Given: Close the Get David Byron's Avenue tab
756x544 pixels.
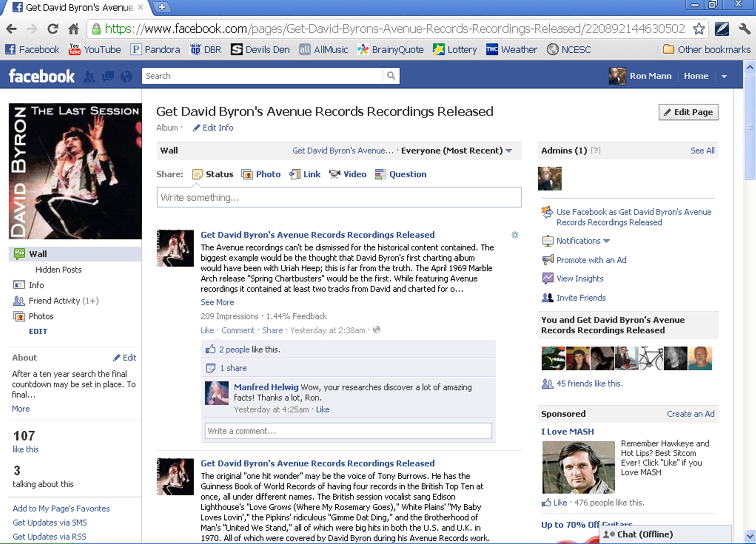Looking at the screenshot, I should coord(140,7).
